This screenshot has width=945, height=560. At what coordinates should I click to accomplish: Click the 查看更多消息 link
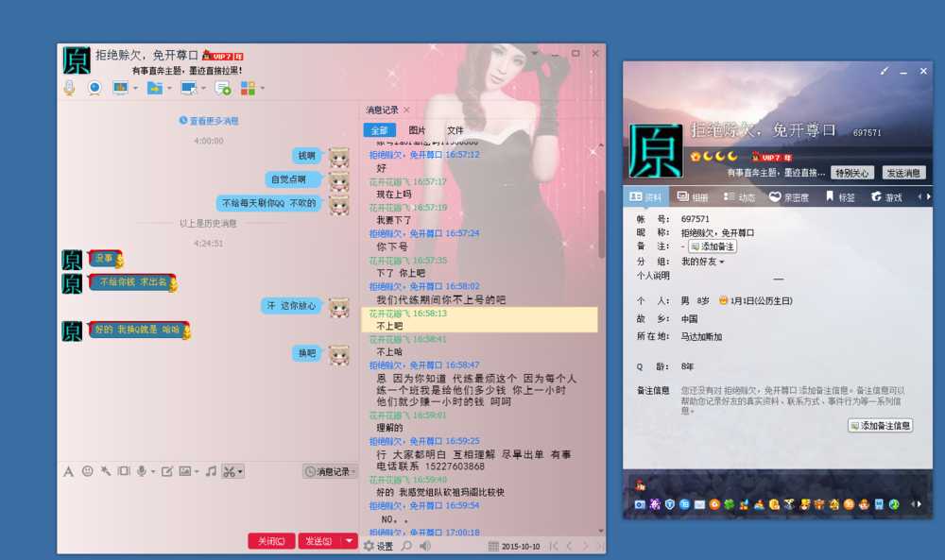(209, 121)
